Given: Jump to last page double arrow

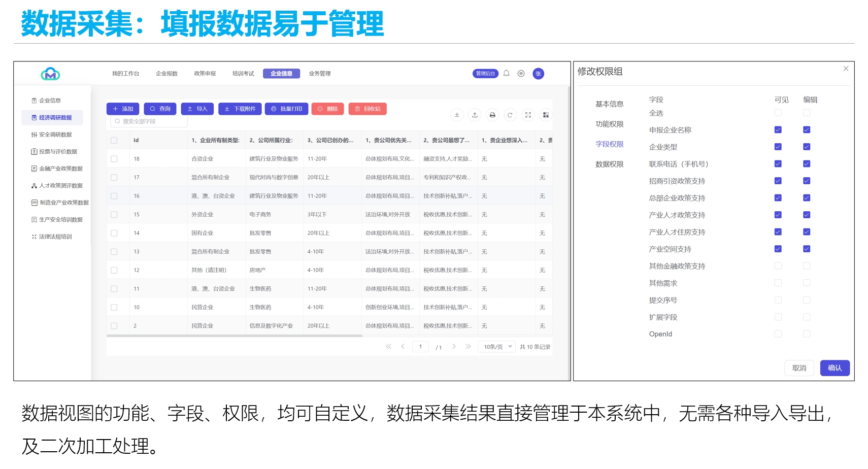Looking at the screenshot, I should pyautogui.click(x=468, y=347).
